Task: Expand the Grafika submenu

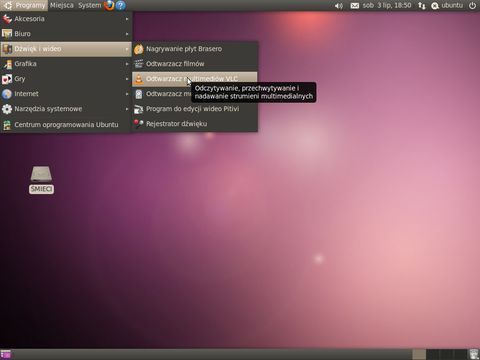Action: pos(66,64)
